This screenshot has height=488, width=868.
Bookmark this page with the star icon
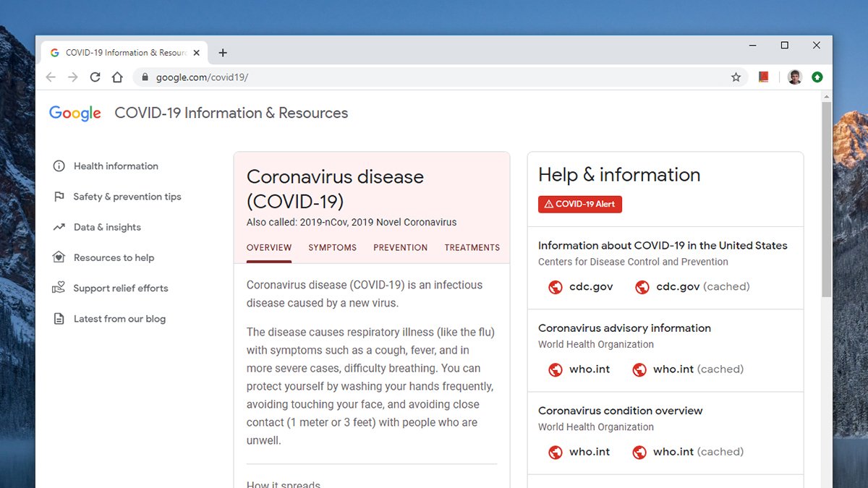pos(736,77)
